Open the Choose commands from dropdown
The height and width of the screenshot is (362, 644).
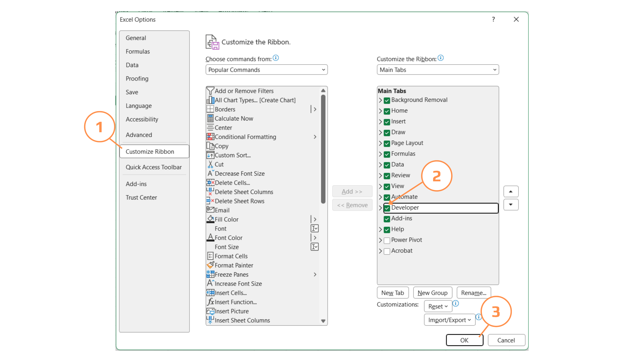click(x=266, y=70)
